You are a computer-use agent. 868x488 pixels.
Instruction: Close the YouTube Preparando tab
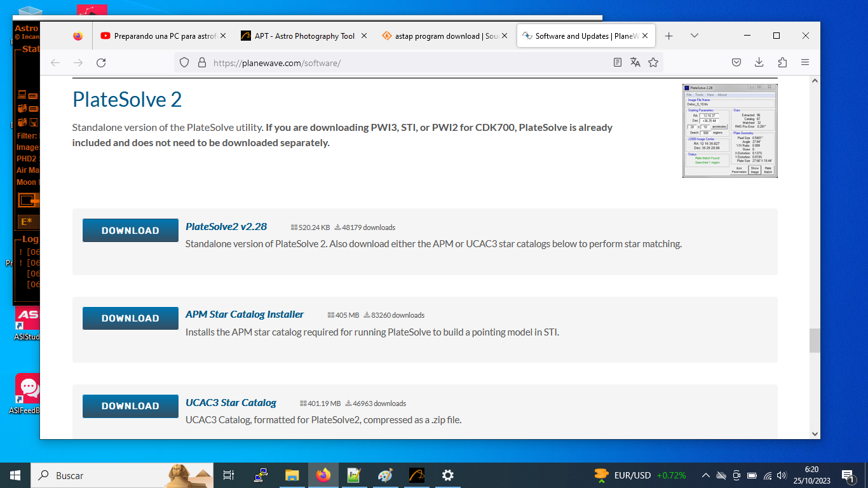coord(222,36)
